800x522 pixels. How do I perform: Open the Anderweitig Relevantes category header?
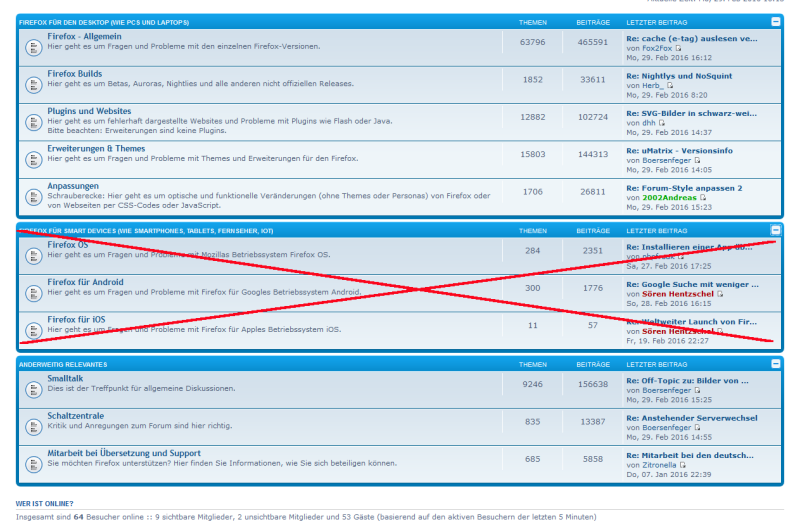point(63,364)
